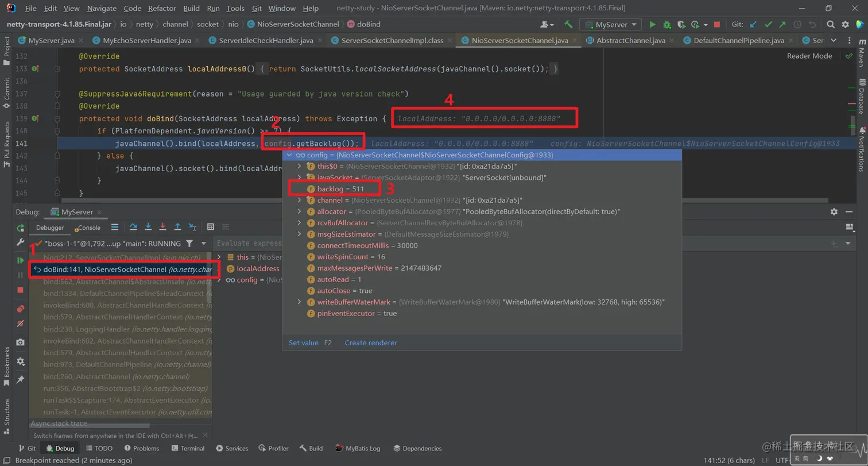The height and width of the screenshot is (466, 868).
Task: Expand the msgSizeEstimator field node
Action: tap(299, 234)
